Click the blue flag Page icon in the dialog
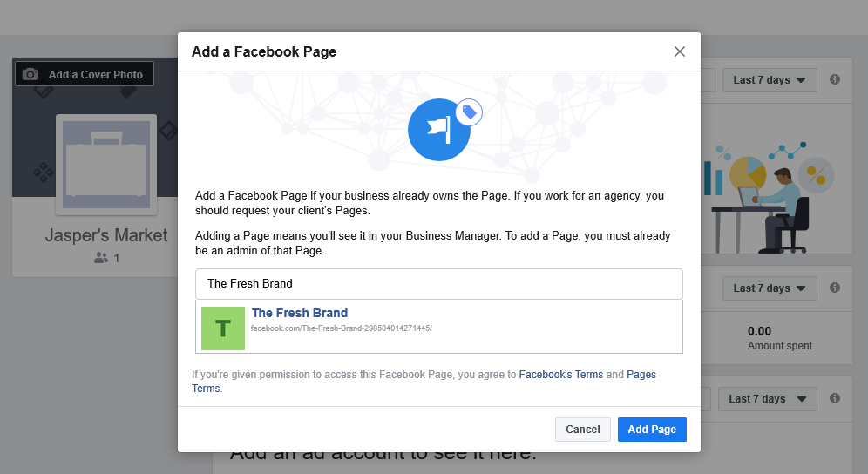Viewport: 868px width, 474px height. point(438,129)
